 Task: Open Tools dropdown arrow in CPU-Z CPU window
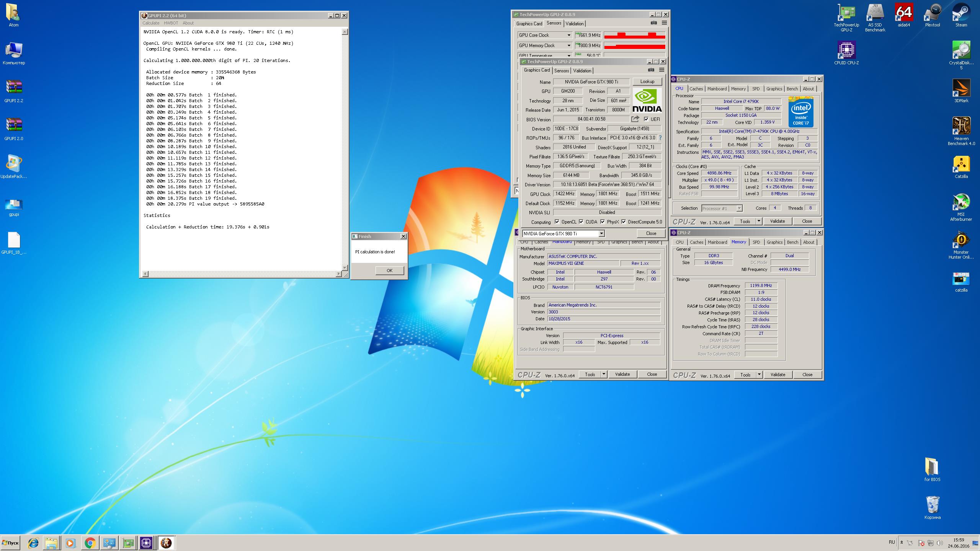(759, 221)
